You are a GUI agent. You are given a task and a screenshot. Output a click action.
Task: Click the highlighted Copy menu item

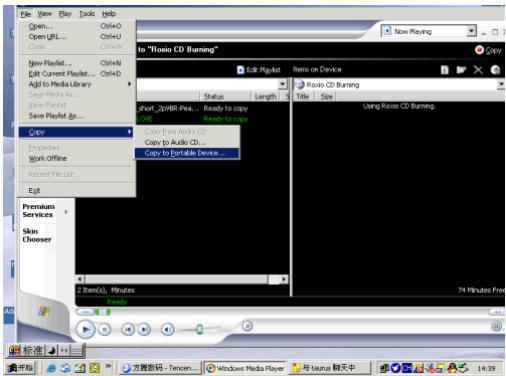(76, 132)
